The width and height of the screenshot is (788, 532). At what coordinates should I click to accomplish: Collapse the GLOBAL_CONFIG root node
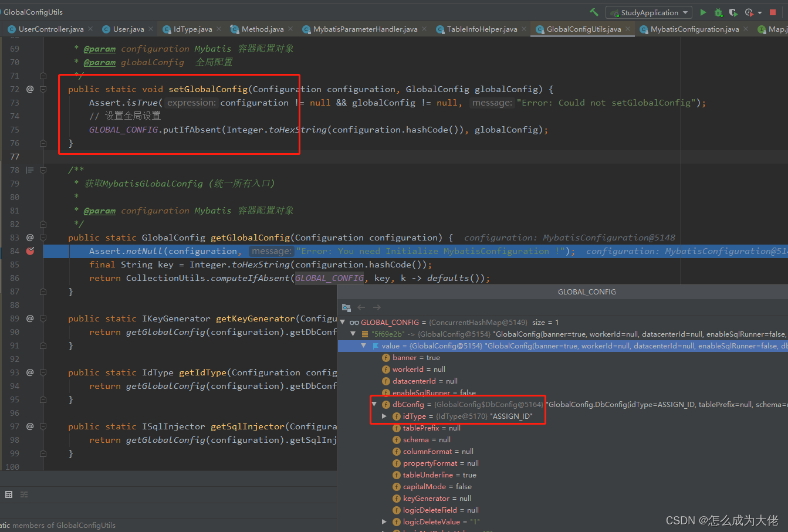click(343, 322)
